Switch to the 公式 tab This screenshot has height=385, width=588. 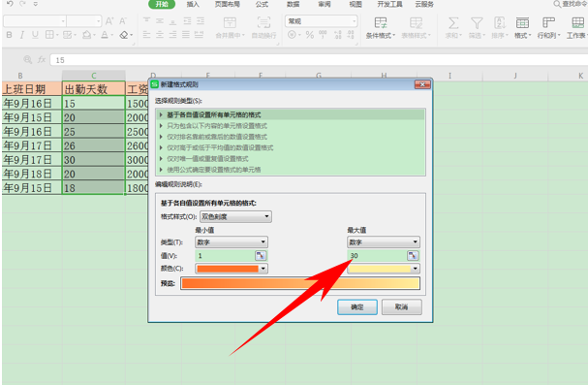[x=262, y=4]
